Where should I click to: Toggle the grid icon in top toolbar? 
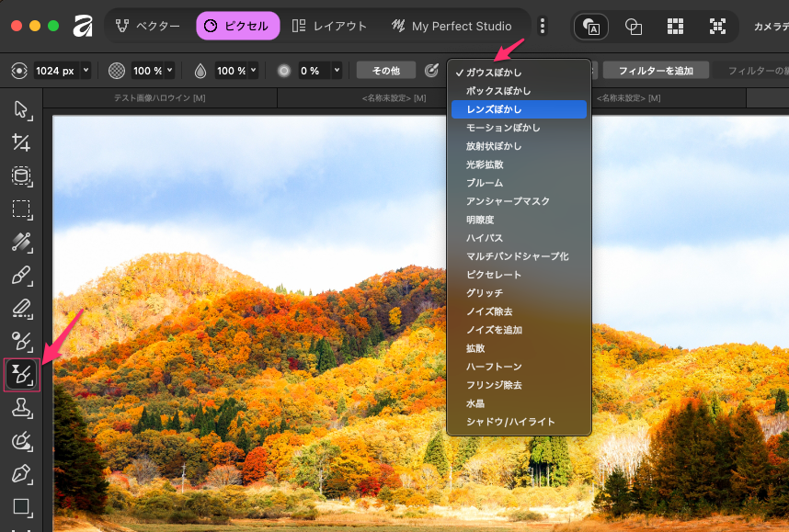(676, 27)
